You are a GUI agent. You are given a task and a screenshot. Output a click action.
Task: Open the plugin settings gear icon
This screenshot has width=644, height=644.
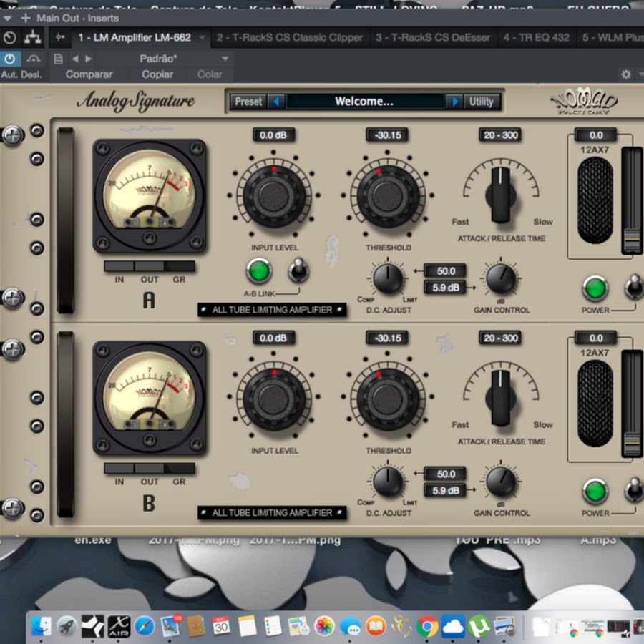tap(626, 74)
